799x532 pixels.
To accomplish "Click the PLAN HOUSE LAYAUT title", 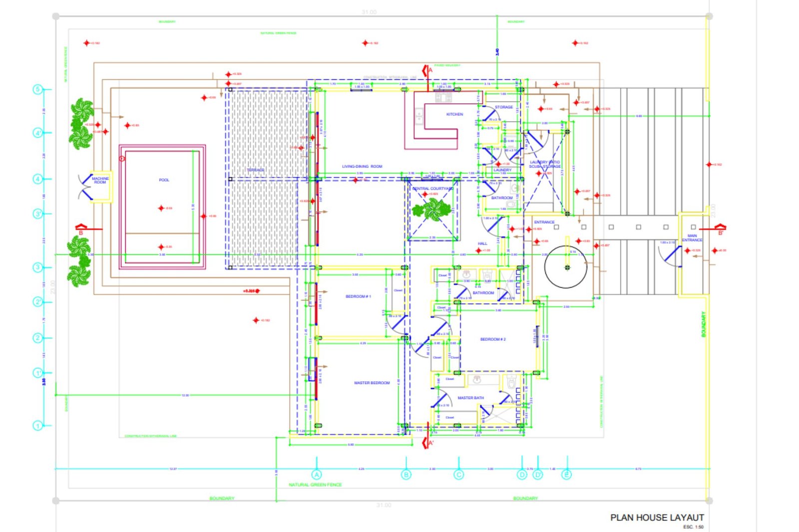I will click(657, 518).
